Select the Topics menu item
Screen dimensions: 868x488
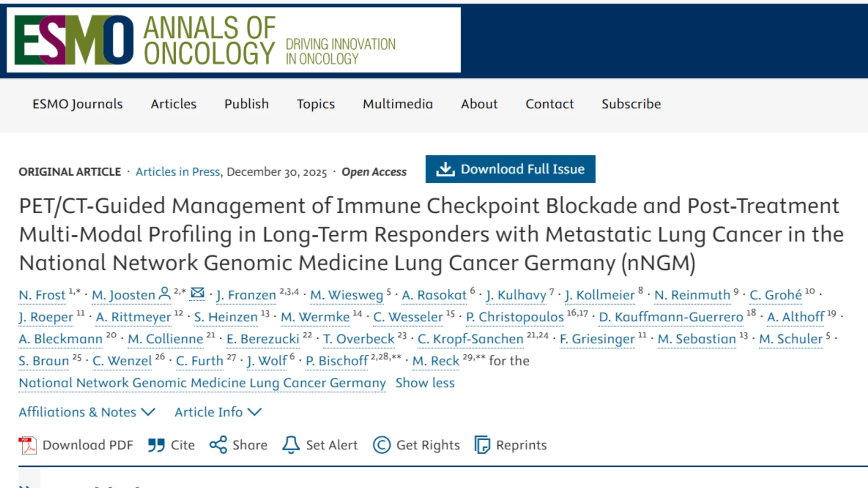315,104
